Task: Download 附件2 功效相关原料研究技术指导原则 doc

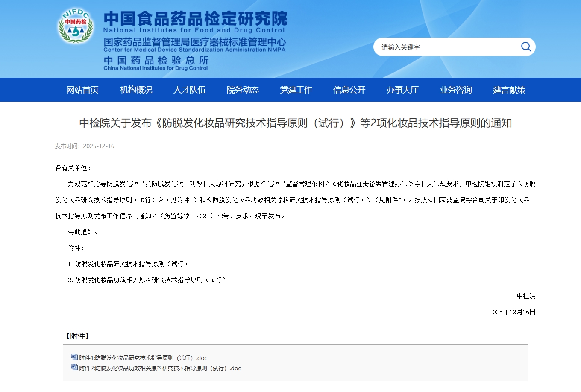Action: (x=160, y=368)
